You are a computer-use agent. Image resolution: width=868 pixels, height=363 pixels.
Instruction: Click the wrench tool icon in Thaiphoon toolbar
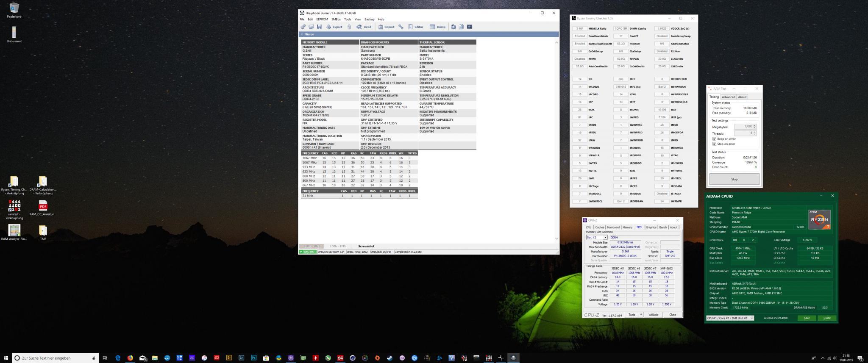click(401, 27)
